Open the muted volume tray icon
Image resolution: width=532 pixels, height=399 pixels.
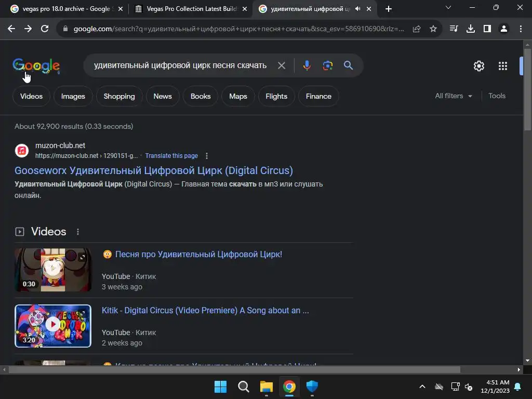pyautogui.click(x=469, y=387)
